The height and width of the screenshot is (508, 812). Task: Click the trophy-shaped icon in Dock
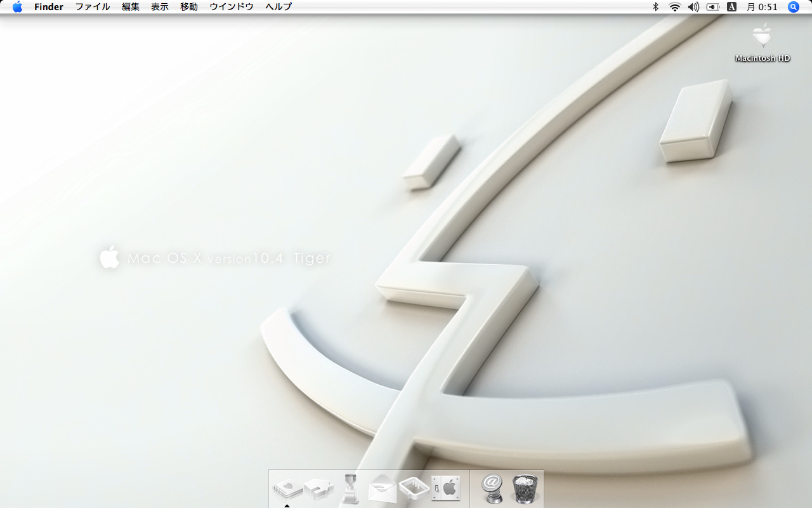pyautogui.click(x=350, y=489)
